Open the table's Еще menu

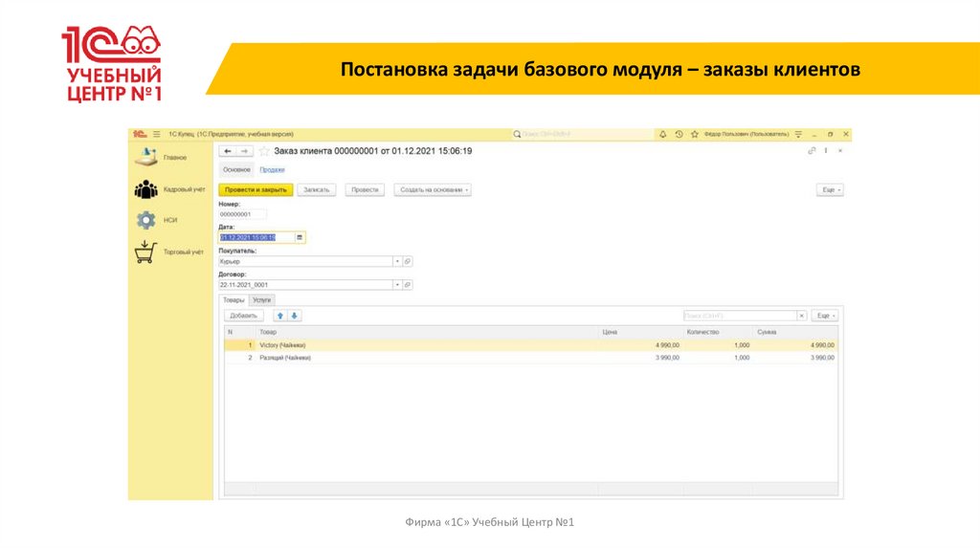point(825,316)
